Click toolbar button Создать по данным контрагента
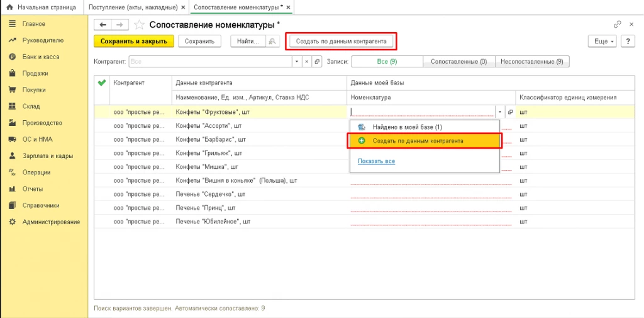Screen dimensions: 644x318 [x=341, y=41]
